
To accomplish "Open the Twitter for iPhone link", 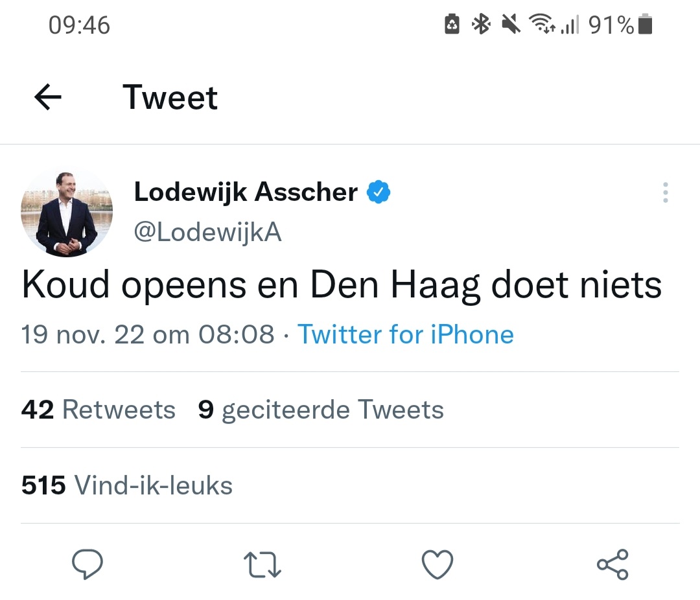I will pyautogui.click(x=405, y=334).
